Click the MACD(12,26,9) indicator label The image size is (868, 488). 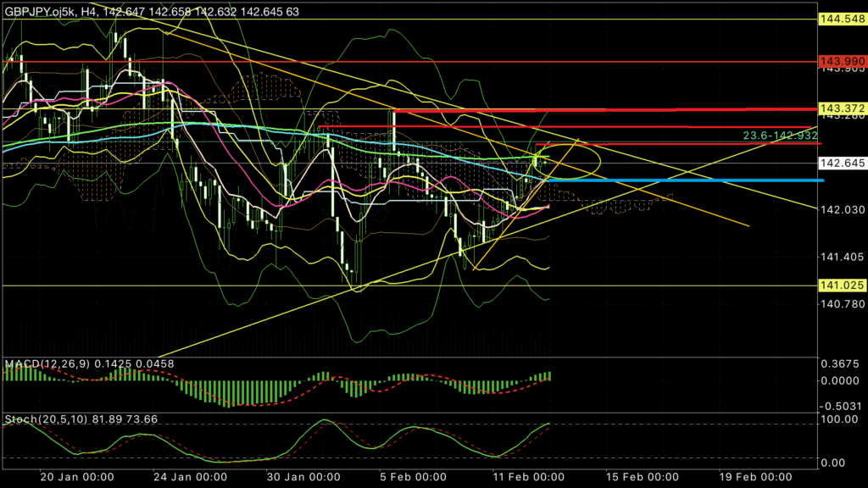[89, 363]
